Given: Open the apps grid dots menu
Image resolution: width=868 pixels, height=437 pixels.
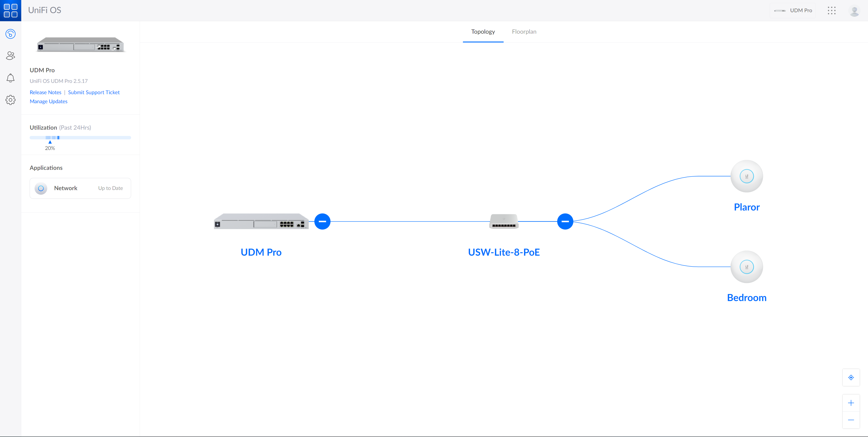Looking at the screenshot, I should coord(832,10).
